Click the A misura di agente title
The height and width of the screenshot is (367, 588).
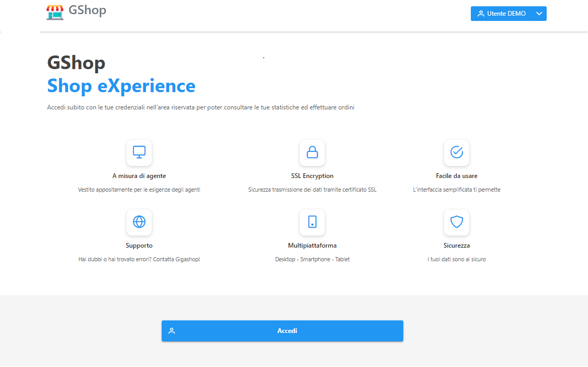click(x=139, y=176)
